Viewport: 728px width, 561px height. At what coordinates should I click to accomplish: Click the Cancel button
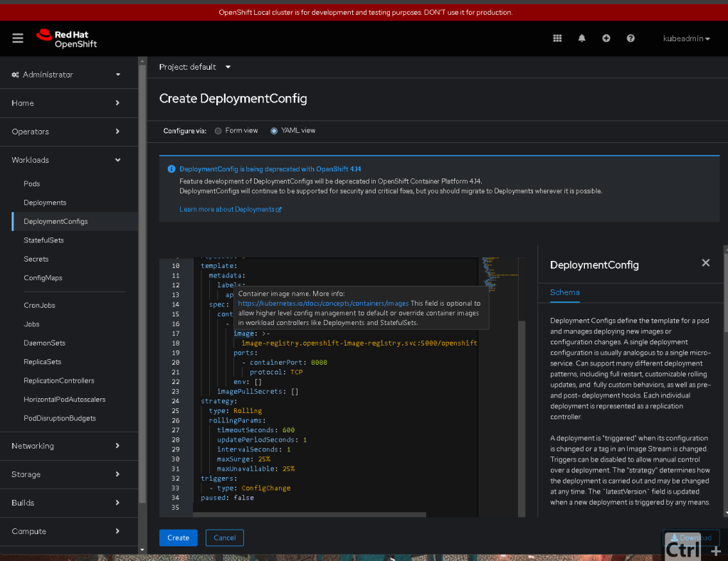click(225, 538)
